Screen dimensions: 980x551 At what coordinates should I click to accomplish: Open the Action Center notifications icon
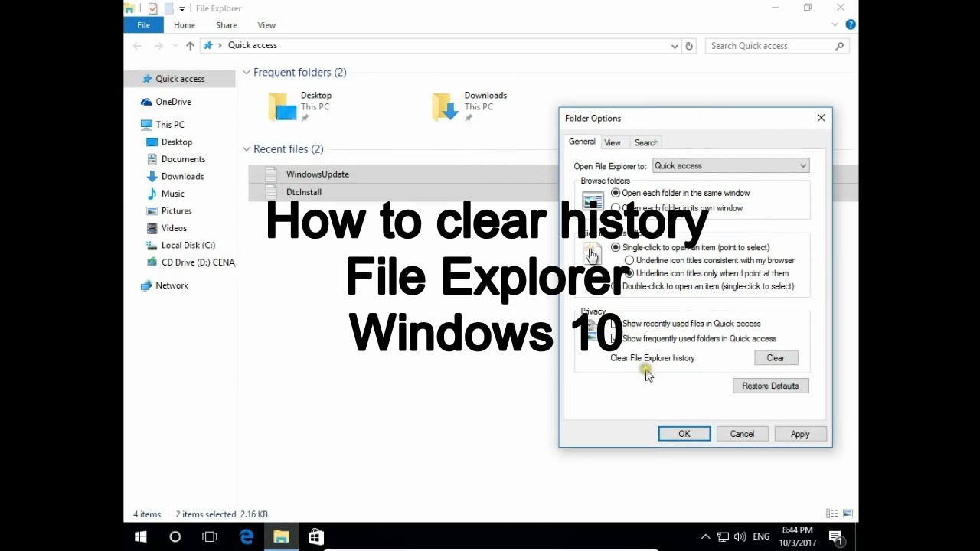point(836,537)
